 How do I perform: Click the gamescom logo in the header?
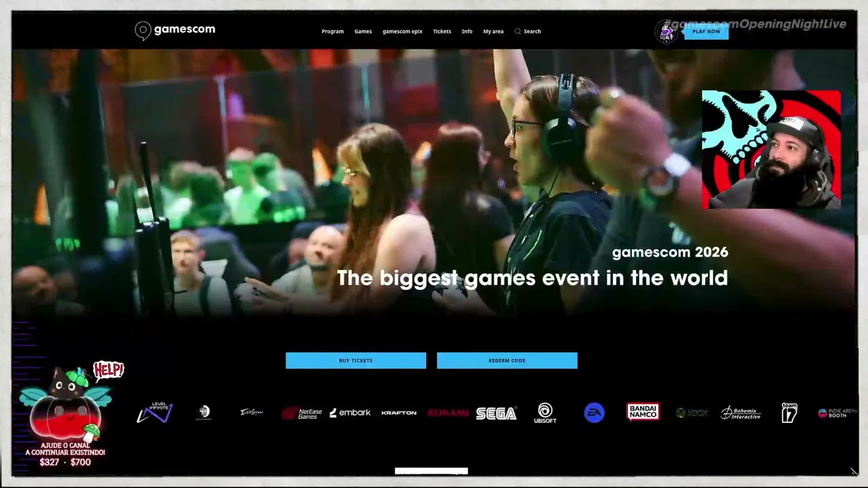[175, 30]
